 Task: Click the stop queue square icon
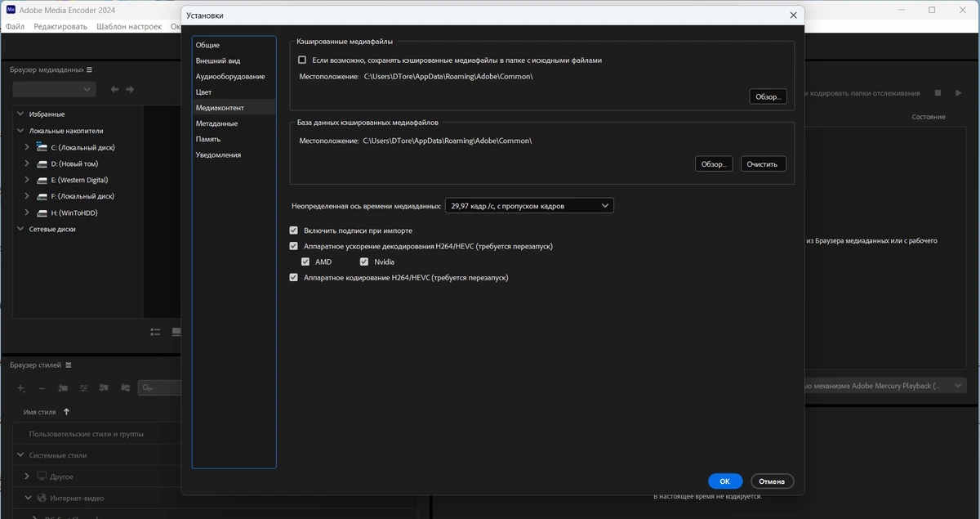pyautogui.click(x=938, y=93)
